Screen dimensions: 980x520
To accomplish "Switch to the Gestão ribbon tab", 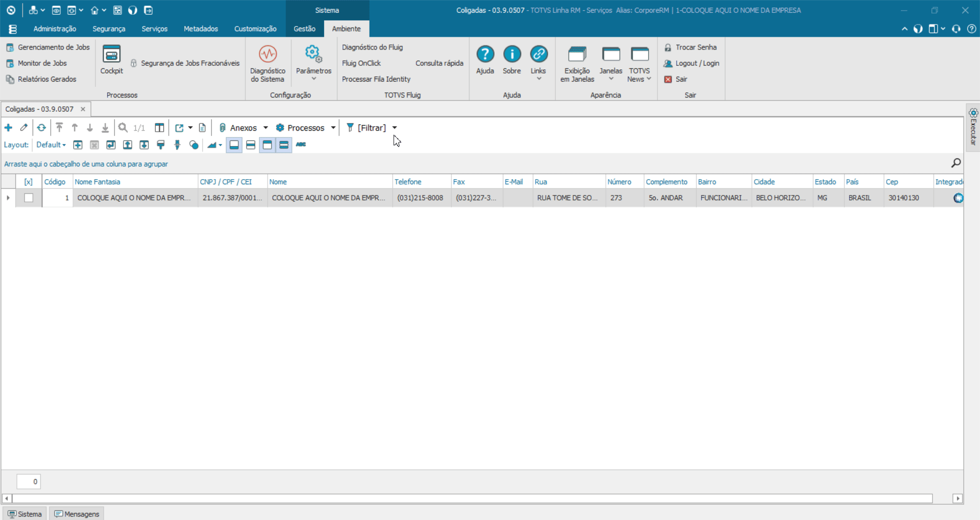I will pos(304,29).
